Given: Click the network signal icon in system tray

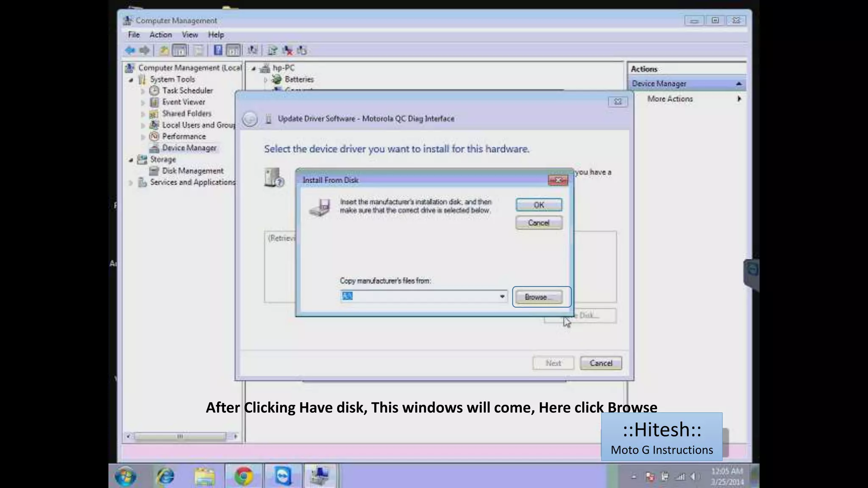Looking at the screenshot, I should pos(680,477).
